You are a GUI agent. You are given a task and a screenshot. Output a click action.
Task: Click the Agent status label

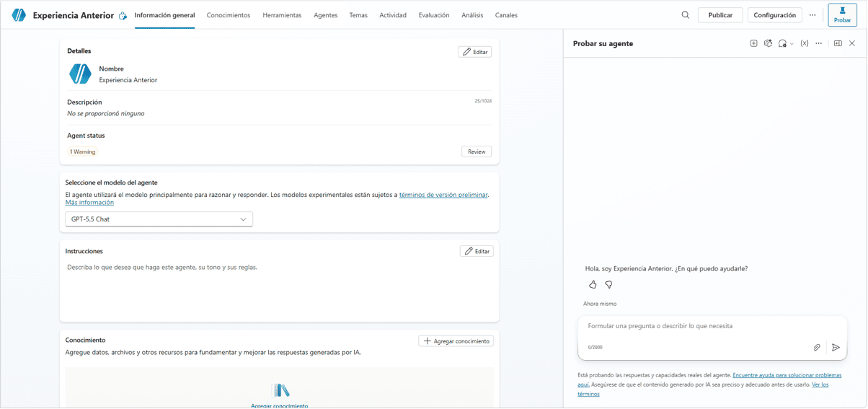point(86,136)
